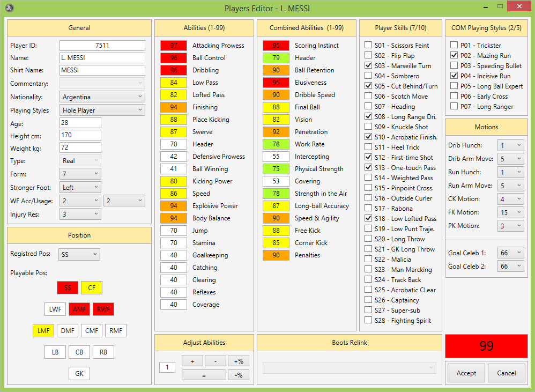This screenshot has width=535, height=392.
Task: Click the adjust amount field showing 1
Action: (167, 367)
